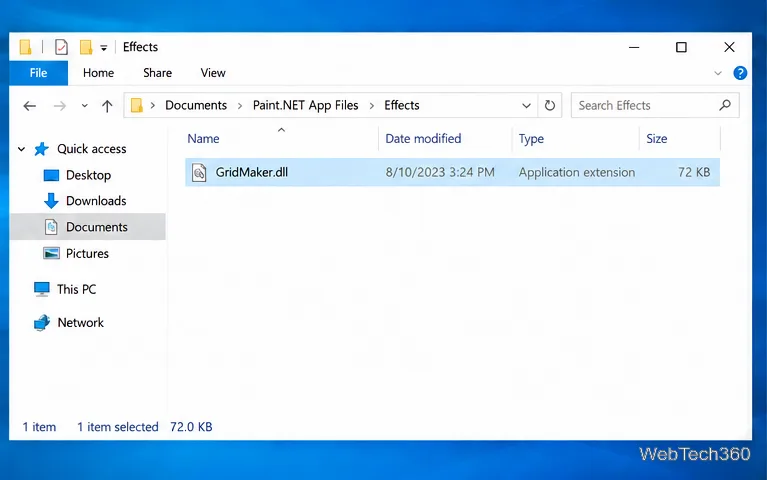Collapse the Quick access tree node
Viewport: 767px width, 480px height.
coord(22,149)
